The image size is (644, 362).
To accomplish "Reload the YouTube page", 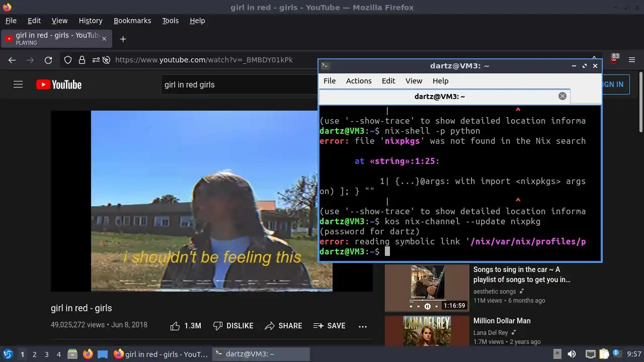I will click(48, 60).
